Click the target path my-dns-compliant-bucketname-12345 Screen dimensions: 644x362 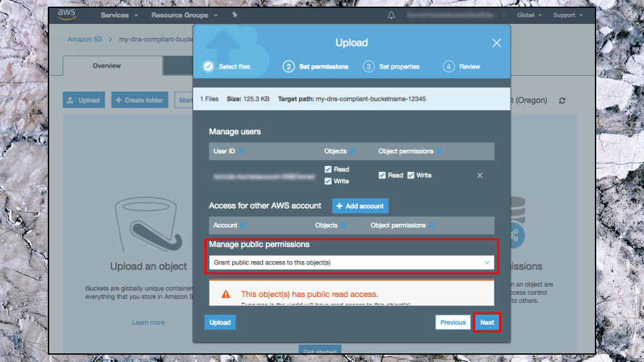tap(370, 99)
